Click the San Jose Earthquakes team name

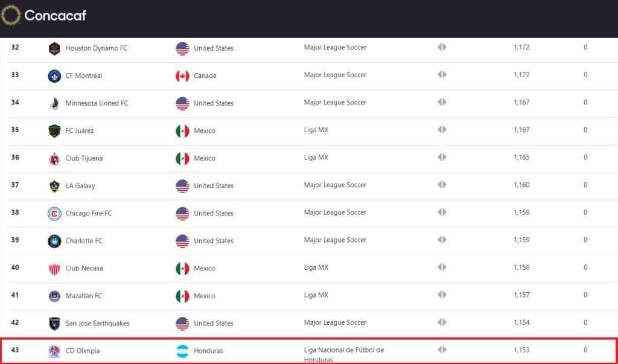click(97, 324)
